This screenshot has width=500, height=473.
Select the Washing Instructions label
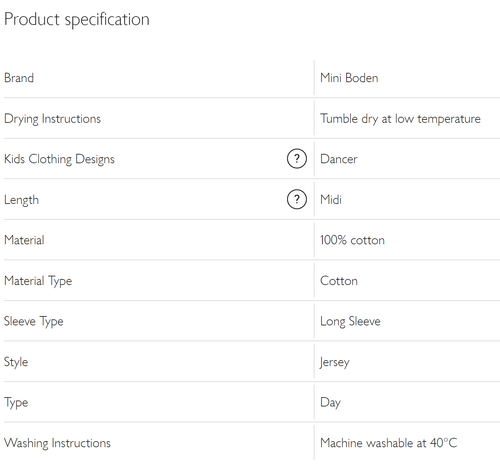pyautogui.click(x=57, y=443)
